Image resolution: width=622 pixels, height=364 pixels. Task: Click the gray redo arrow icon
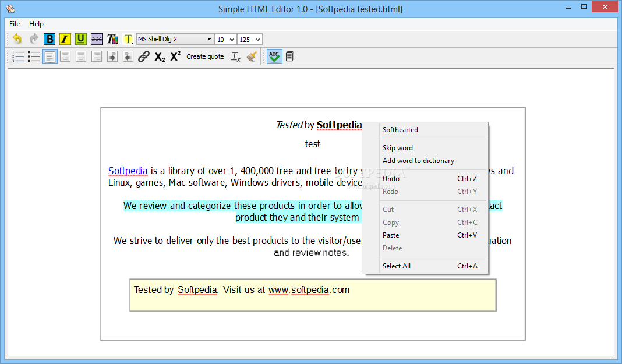point(34,39)
